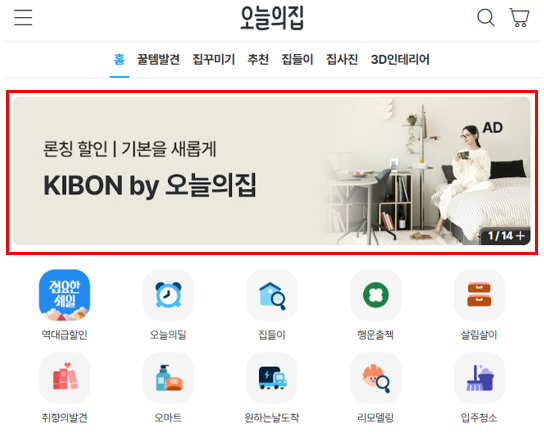
Task: Expand banner list via 1/14 + button
Action: click(506, 236)
